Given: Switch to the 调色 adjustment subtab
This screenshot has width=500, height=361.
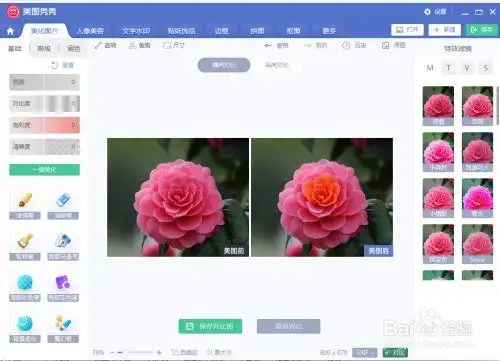Looking at the screenshot, I should click(73, 49).
